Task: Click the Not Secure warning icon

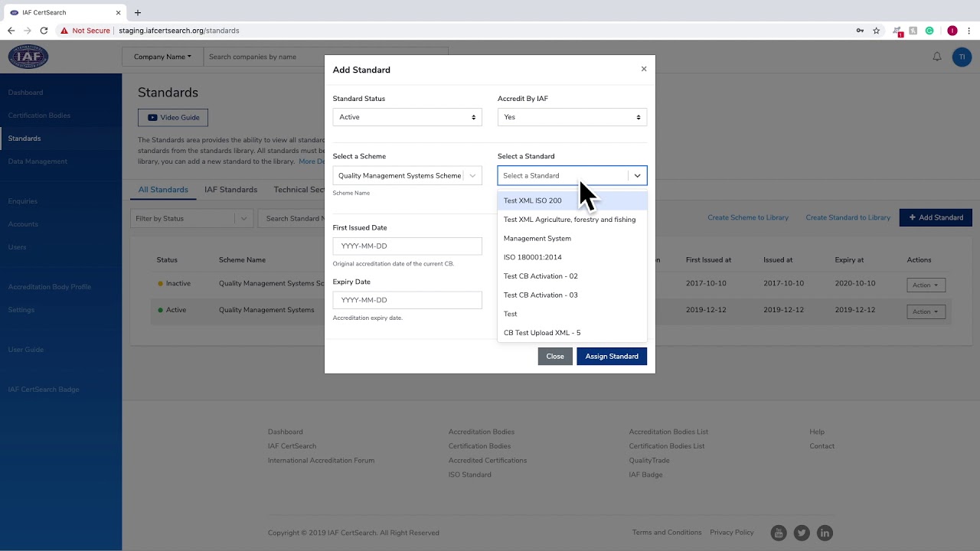Action: point(64,31)
